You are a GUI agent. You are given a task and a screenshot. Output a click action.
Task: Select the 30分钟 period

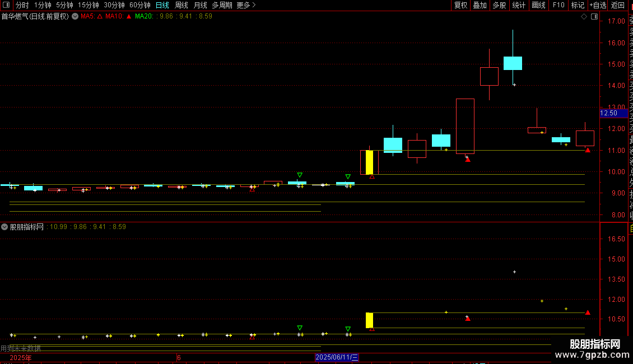(114, 5)
